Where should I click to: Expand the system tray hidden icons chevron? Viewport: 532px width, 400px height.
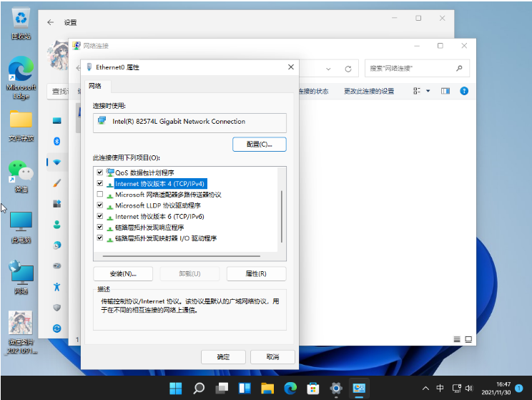(425, 389)
